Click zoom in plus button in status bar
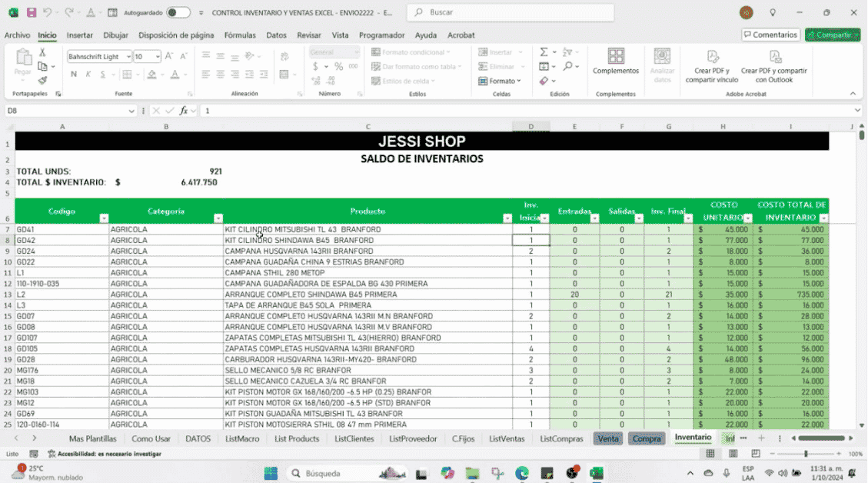The width and height of the screenshot is (868, 483). pyautogui.click(x=839, y=454)
